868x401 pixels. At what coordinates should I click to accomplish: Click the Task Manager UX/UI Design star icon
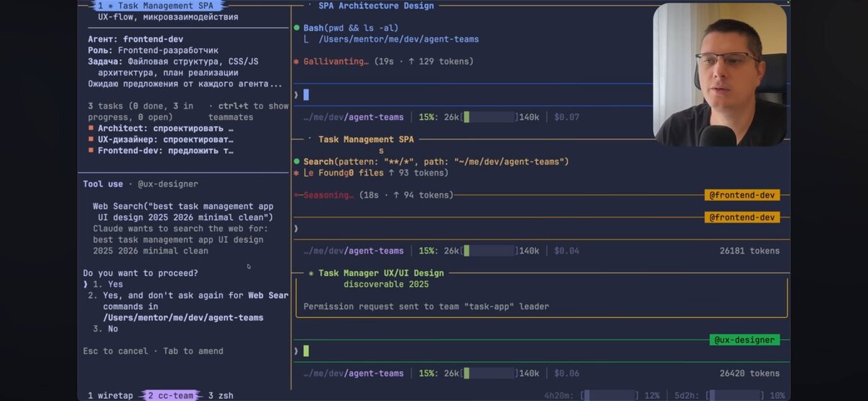311,274
